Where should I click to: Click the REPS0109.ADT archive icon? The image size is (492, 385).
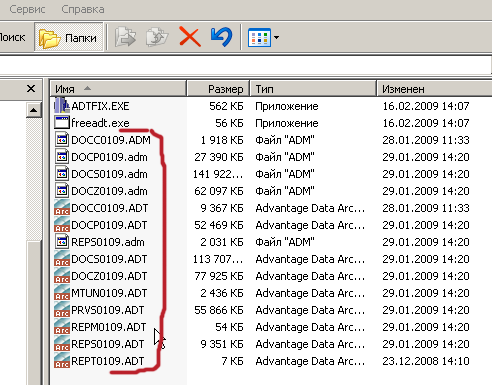coord(62,344)
